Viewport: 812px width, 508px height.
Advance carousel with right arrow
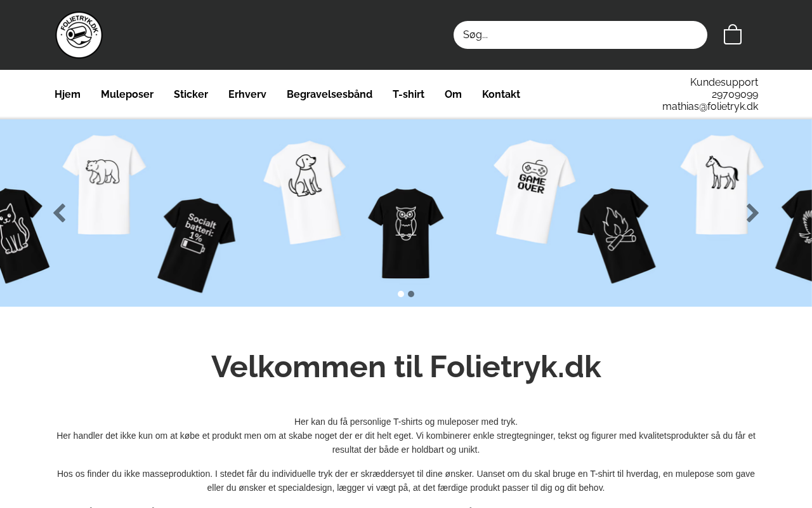(752, 213)
